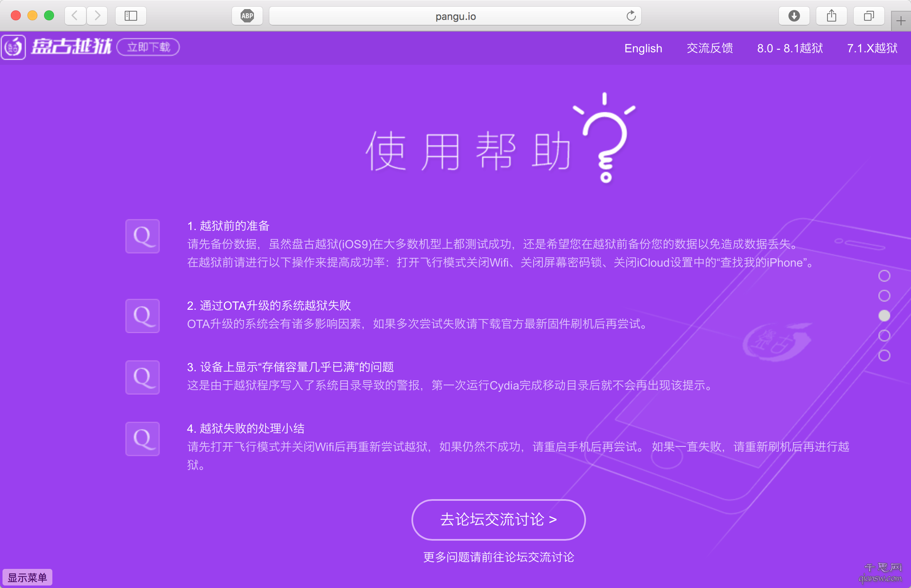Open the Share menu icon
Viewport: 911px width, 588px height.
coord(832,16)
